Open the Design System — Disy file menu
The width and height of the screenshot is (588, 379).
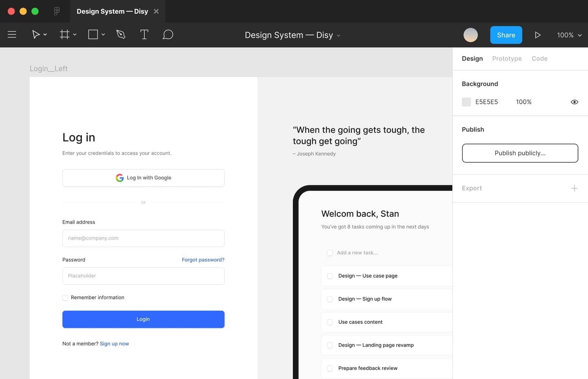click(338, 35)
